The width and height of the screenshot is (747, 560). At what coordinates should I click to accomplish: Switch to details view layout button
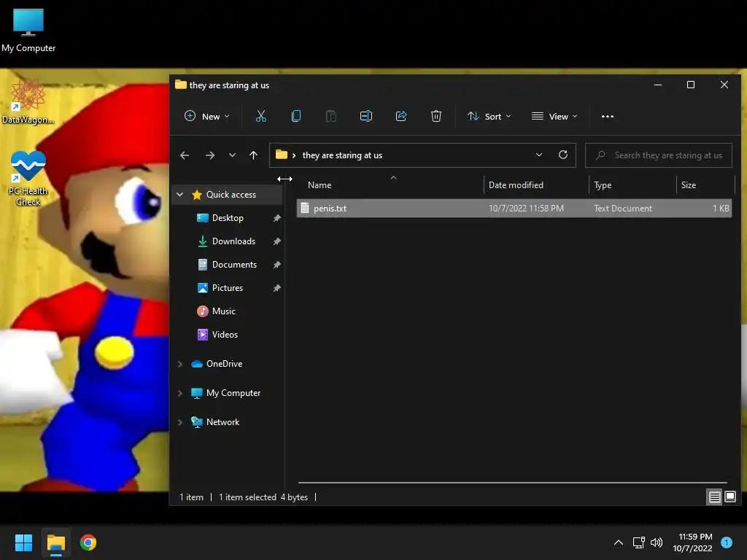point(715,497)
